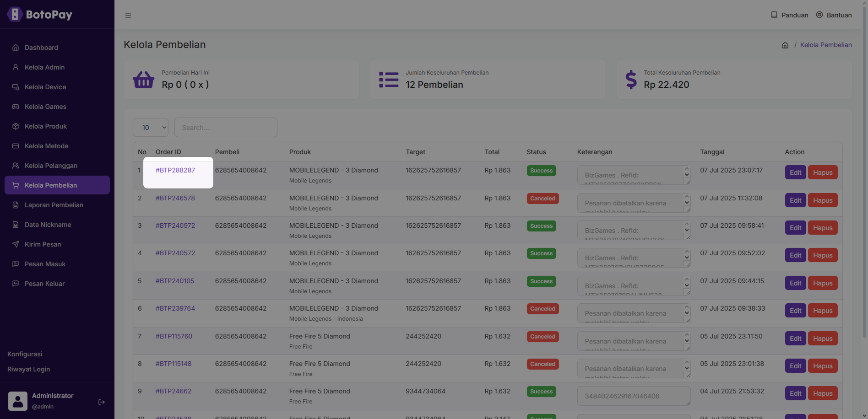
Task: Open Dashboard menu item
Action: pyautogui.click(x=57, y=48)
